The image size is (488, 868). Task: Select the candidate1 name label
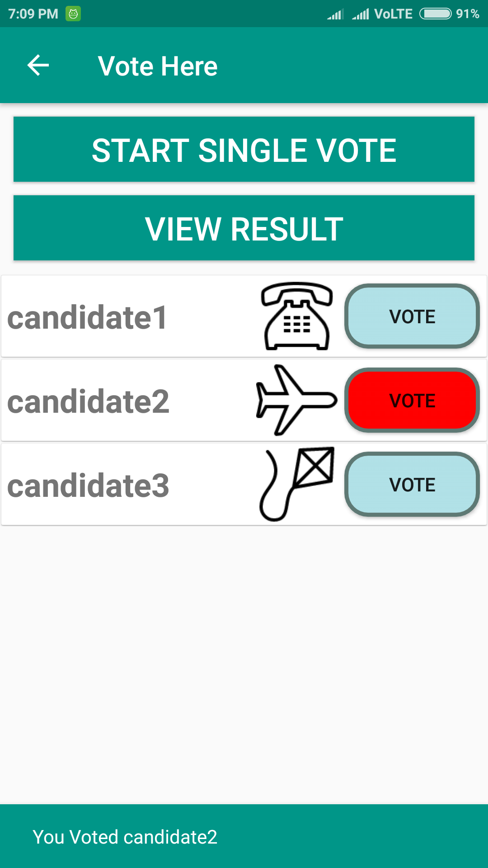coord(88,317)
